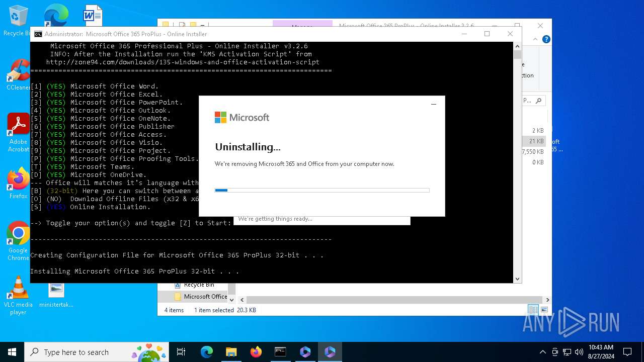Click the active Office installer taskbar icon
The image size is (644, 362).
click(330, 352)
